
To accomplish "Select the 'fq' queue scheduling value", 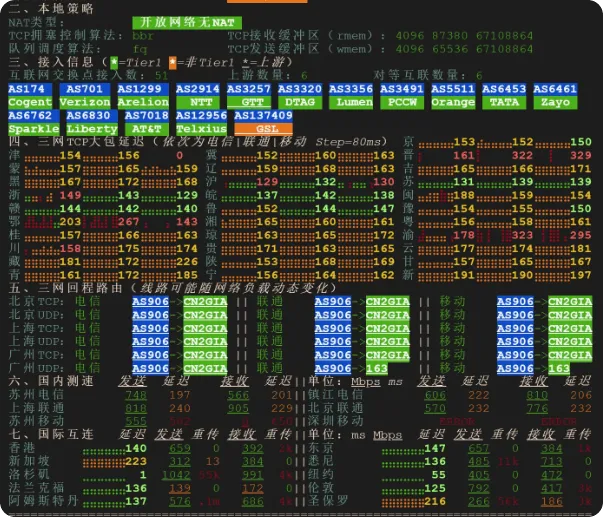I will tap(140, 49).
